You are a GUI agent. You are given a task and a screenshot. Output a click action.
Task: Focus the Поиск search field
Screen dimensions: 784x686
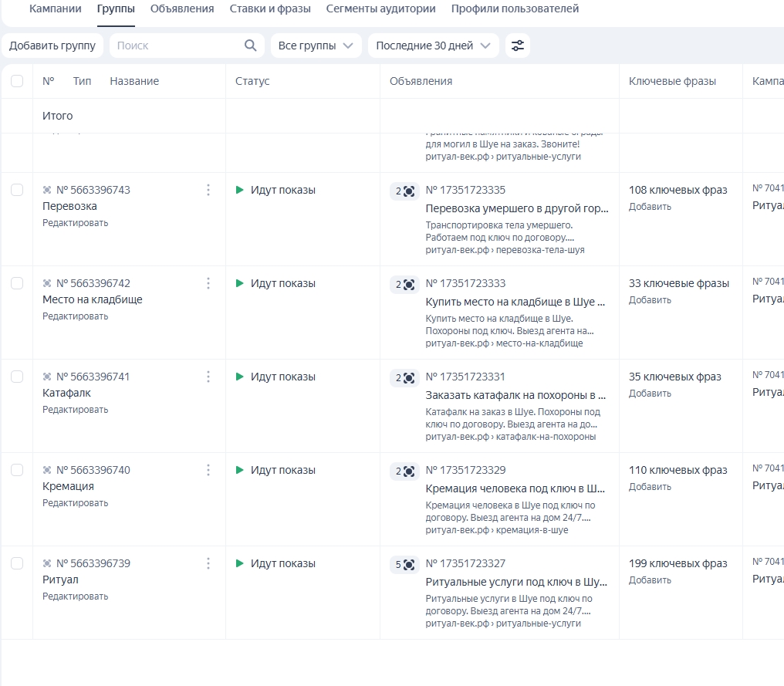click(x=177, y=46)
